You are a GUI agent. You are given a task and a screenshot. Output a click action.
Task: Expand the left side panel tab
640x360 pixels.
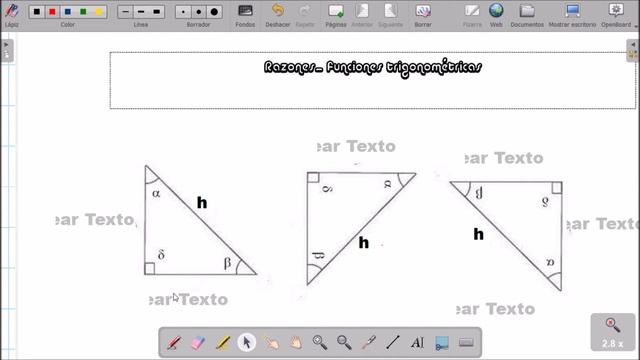pyautogui.click(x=7, y=50)
